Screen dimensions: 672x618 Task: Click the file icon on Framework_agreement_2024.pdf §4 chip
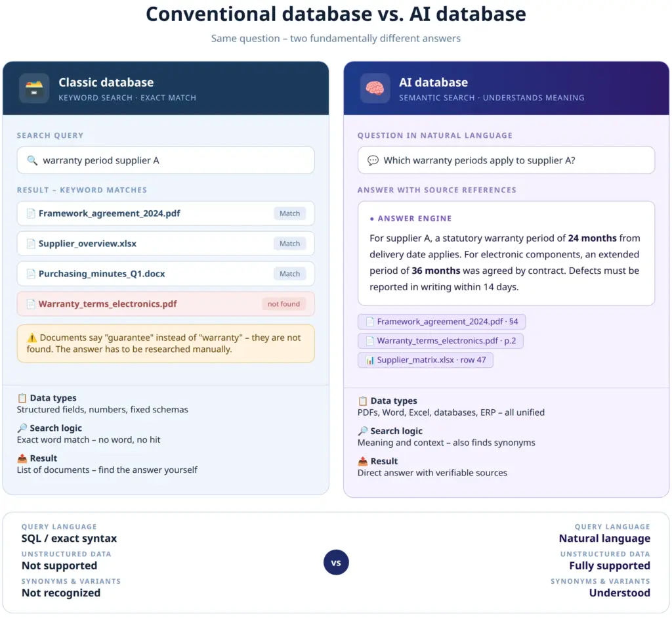click(x=370, y=322)
